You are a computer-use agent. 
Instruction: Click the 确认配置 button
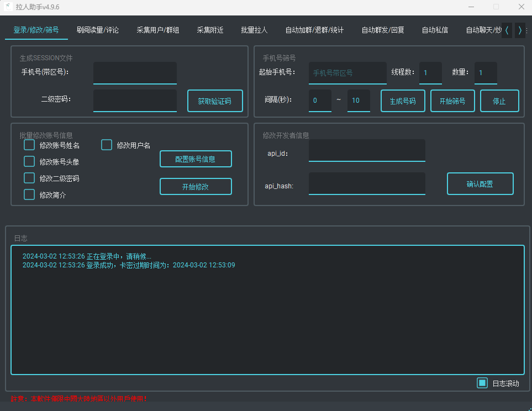(480, 184)
